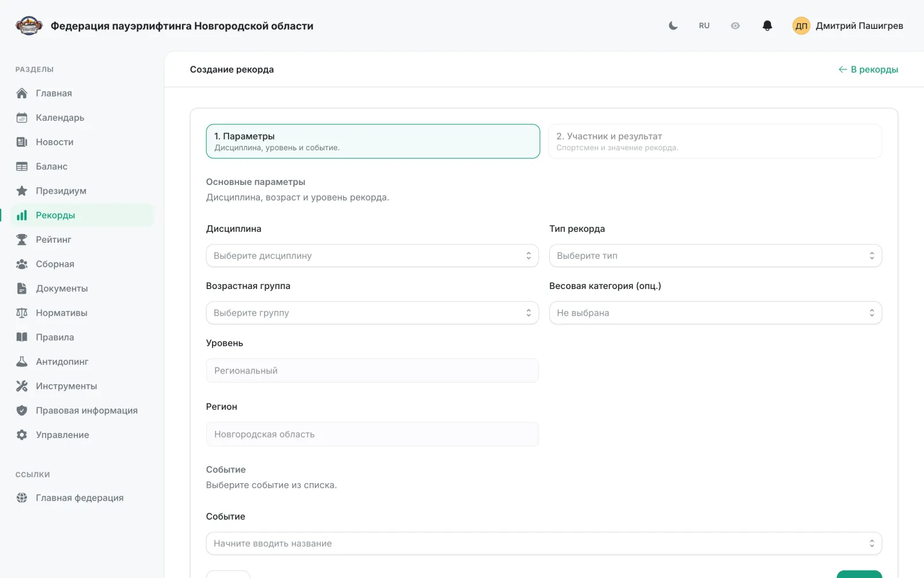Toggle the eye visibility icon in header
This screenshot has width=924, height=578.
click(x=735, y=25)
